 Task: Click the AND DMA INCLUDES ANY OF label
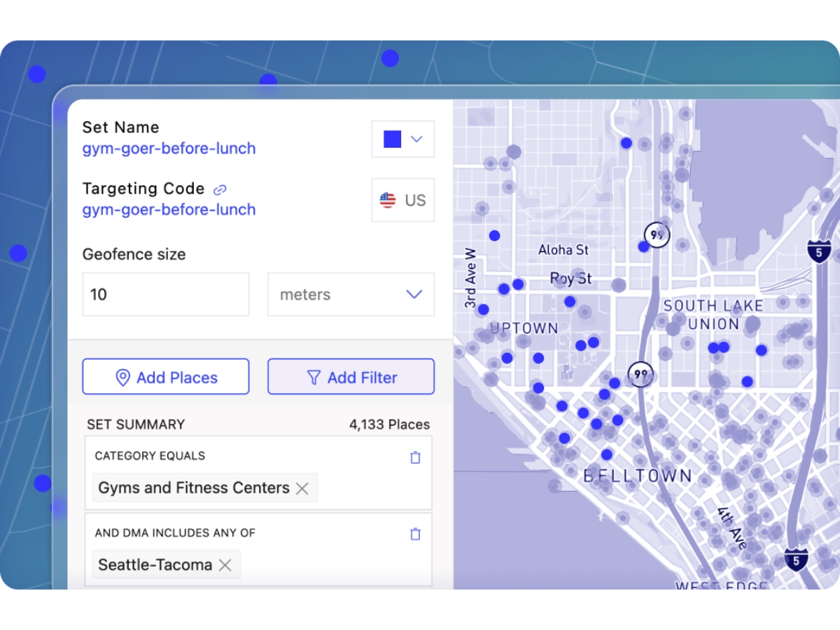point(175,533)
